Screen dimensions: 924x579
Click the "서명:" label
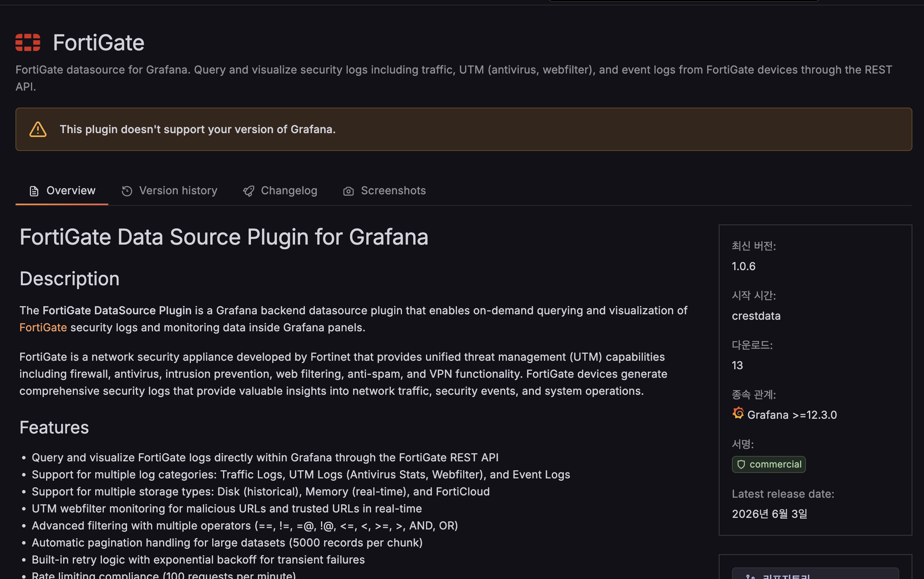(x=743, y=444)
